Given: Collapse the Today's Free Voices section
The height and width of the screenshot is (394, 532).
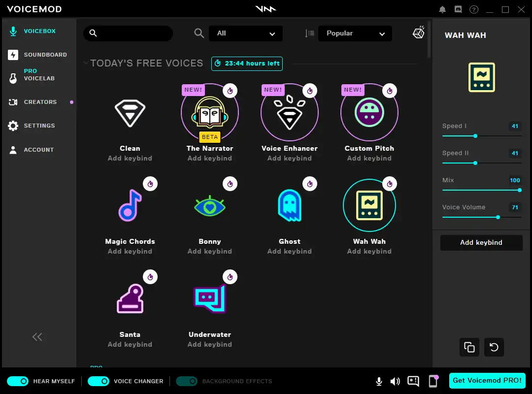Looking at the screenshot, I should click(x=86, y=63).
